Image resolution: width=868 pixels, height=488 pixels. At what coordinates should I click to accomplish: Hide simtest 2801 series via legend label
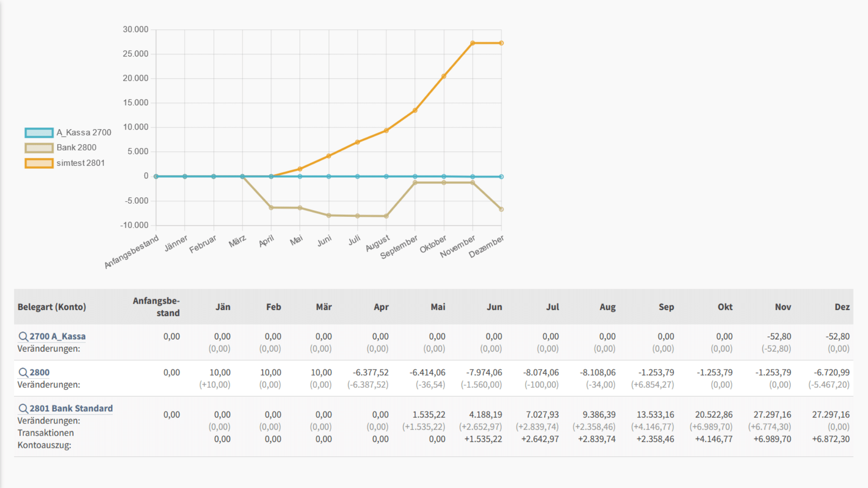tap(80, 163)
